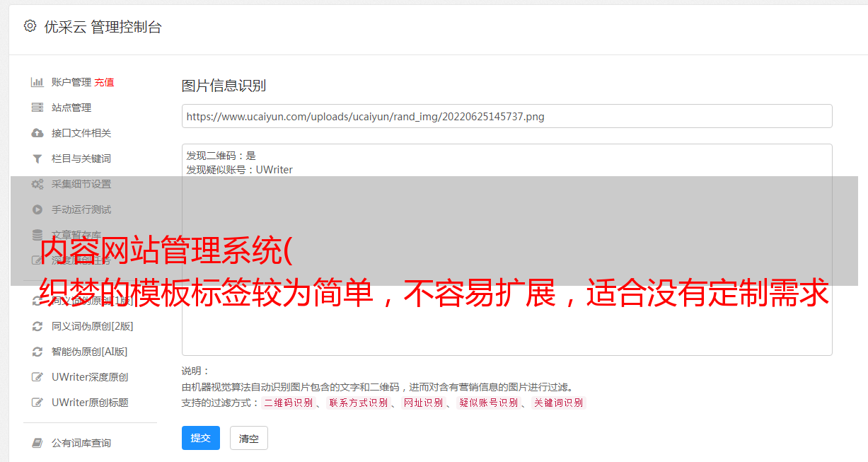Click the blue 提交 button

[201, 438]
